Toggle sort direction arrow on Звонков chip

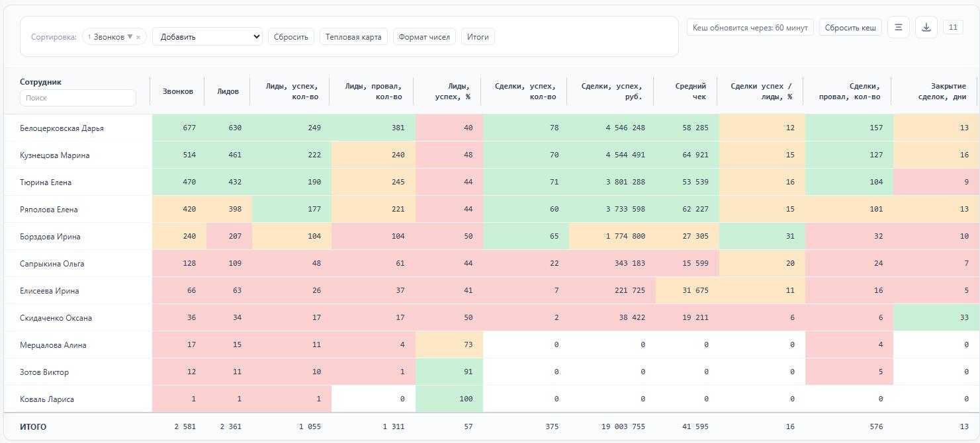(x=130, y=37)
